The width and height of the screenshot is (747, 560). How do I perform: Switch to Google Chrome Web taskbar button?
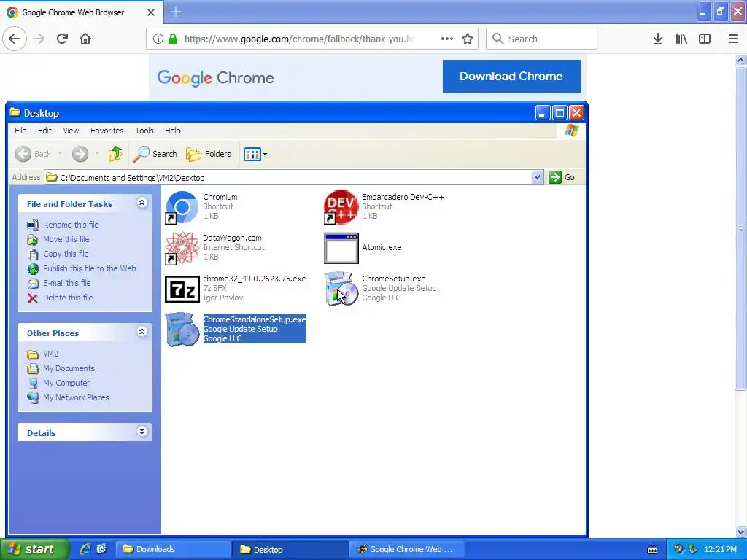(406, 550)
